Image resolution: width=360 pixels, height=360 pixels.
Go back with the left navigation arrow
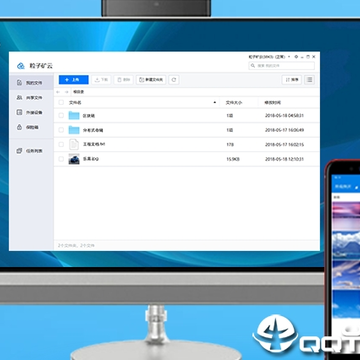pyautogui.click(x=58, y=92)
